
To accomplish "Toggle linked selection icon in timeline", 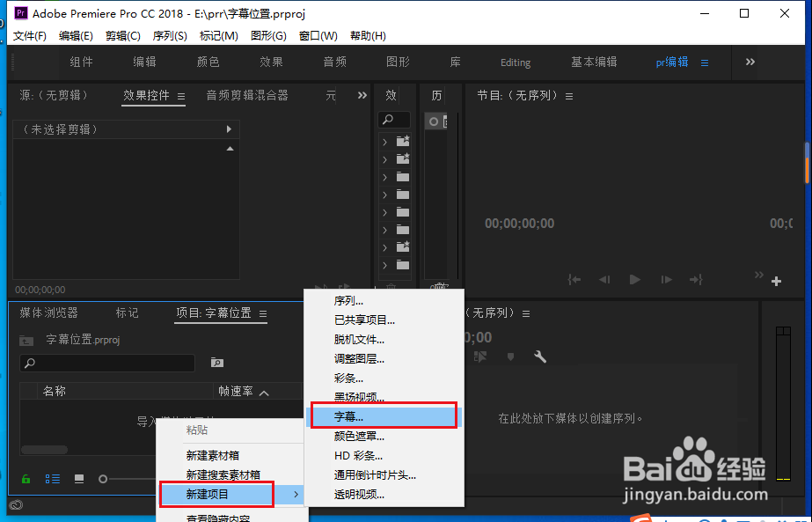I will [480, 357].
